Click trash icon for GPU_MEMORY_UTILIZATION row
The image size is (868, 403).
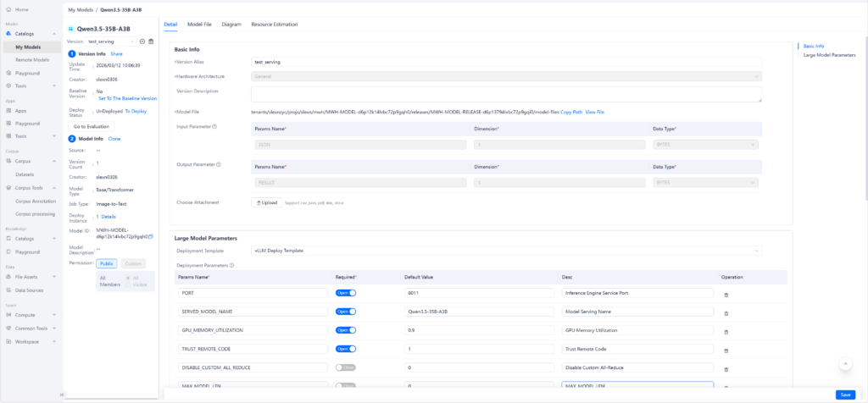click(725, 331)
